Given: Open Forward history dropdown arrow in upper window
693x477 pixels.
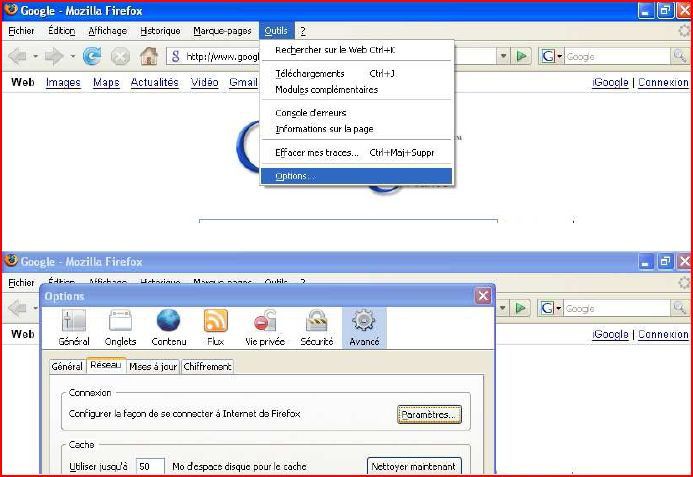Looking at the screenshot, I should click(x=72, y=57).
